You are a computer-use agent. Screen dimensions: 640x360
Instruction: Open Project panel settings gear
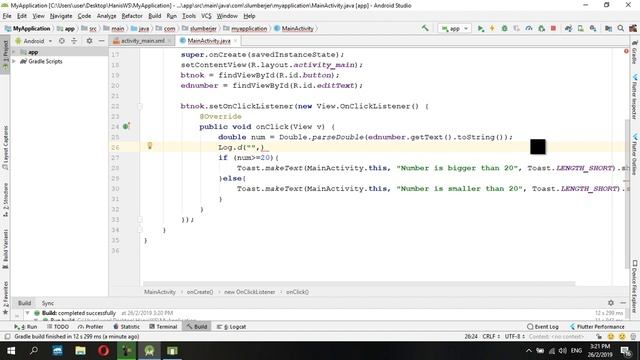pos(89,41)
